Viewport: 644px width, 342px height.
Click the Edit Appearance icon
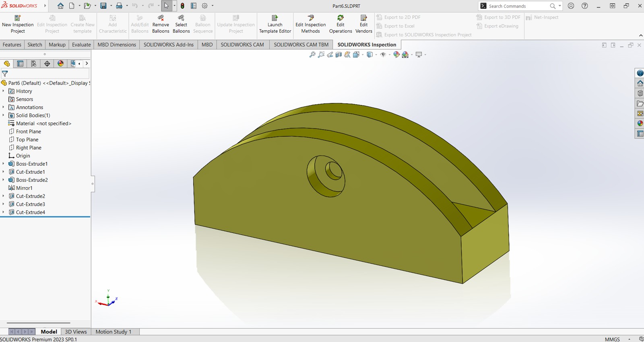396,55
